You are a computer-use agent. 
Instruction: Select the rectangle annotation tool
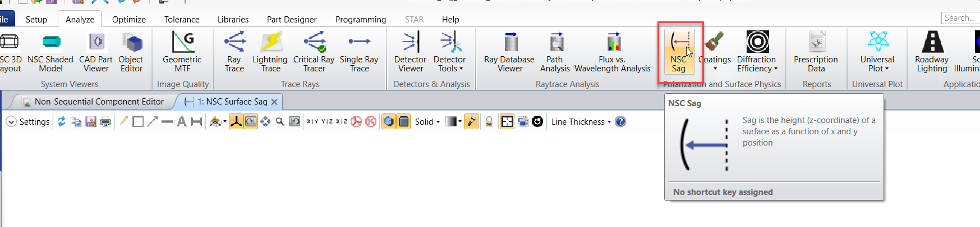(138, 121)
